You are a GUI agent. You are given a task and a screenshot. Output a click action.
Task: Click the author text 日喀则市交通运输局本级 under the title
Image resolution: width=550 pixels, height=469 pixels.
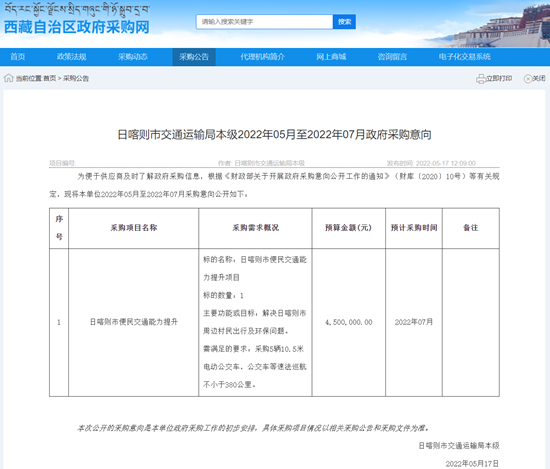point(269,163)
